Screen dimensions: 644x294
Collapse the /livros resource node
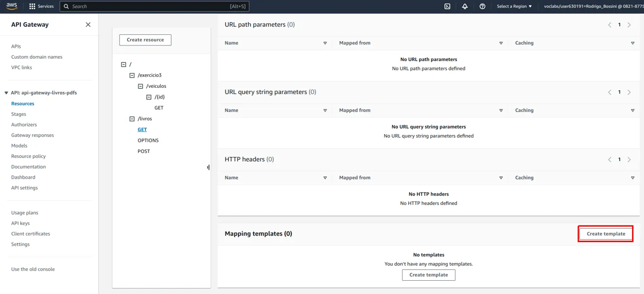click(132, 119)
